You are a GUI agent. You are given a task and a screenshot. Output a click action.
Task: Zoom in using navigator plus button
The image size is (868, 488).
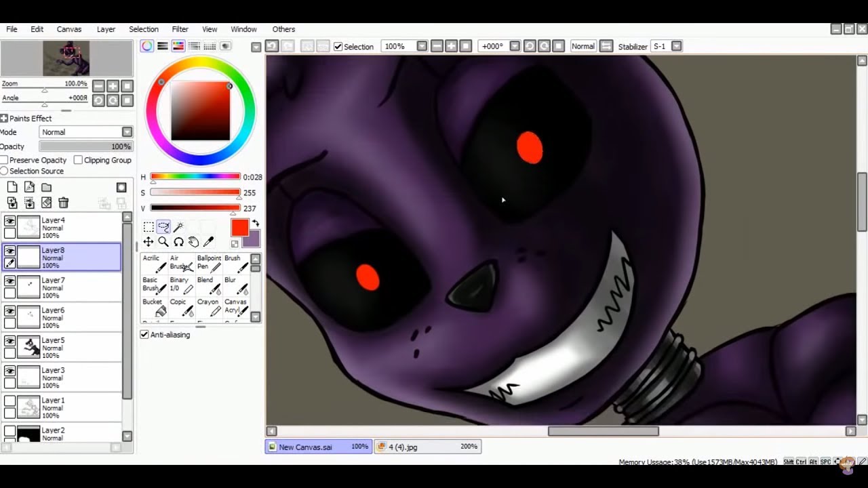click(113, 86)
